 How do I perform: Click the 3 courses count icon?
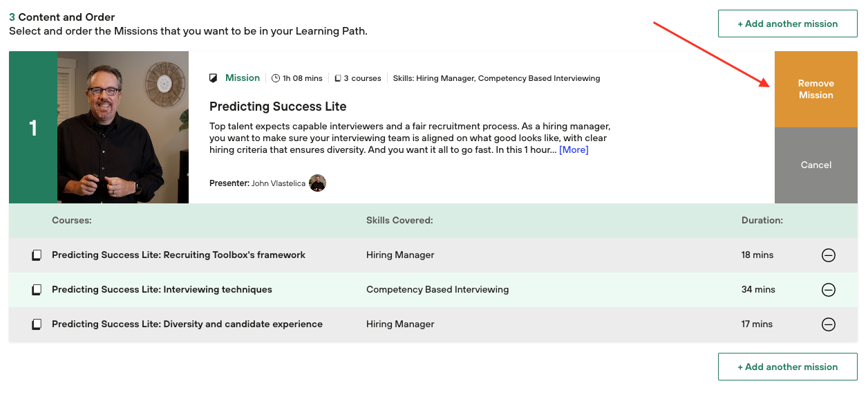pyautogui.click(x=338, y=78)
